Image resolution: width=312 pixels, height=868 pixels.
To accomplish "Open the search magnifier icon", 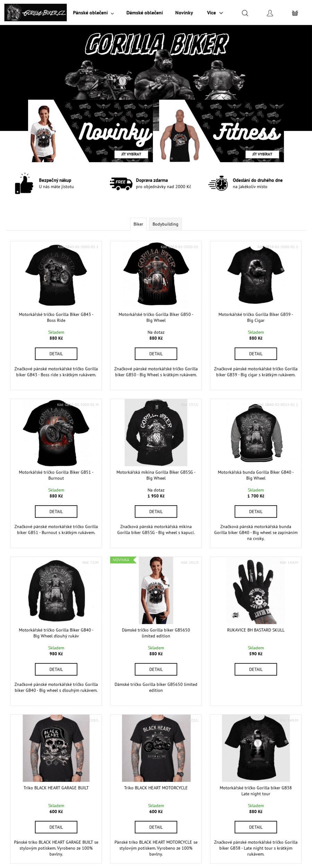I will [245, 13].
